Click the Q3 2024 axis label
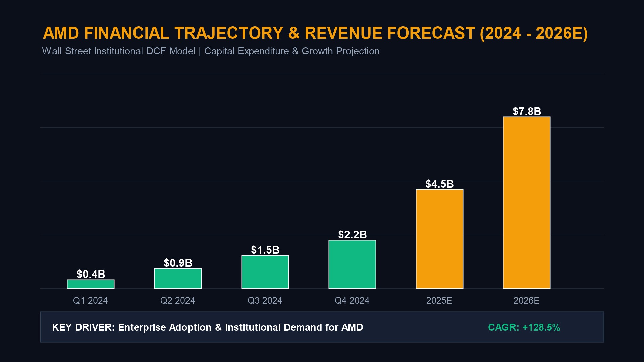Screen dimensions: 644x362 tap(265, 301)
